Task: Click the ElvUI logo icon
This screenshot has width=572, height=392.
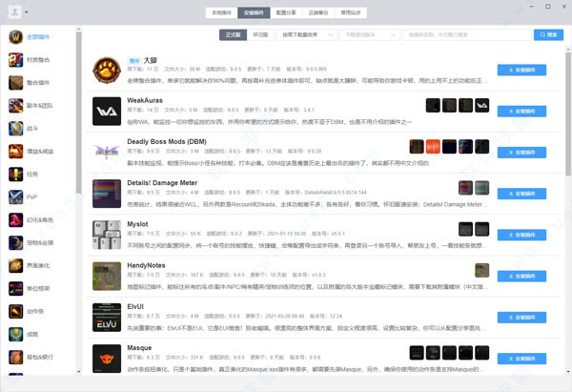Action: click(107, 318)
